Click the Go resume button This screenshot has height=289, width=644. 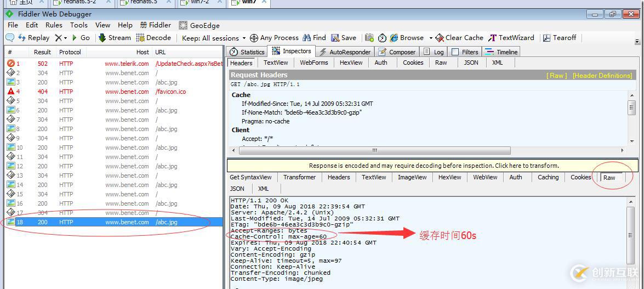pos(81,38)
